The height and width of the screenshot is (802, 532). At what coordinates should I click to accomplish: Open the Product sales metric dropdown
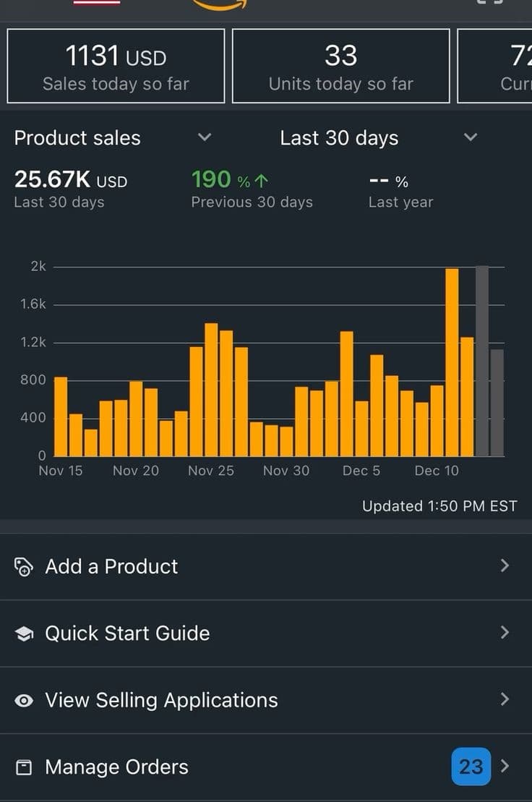pyautogui.click(x=205, y=137)
